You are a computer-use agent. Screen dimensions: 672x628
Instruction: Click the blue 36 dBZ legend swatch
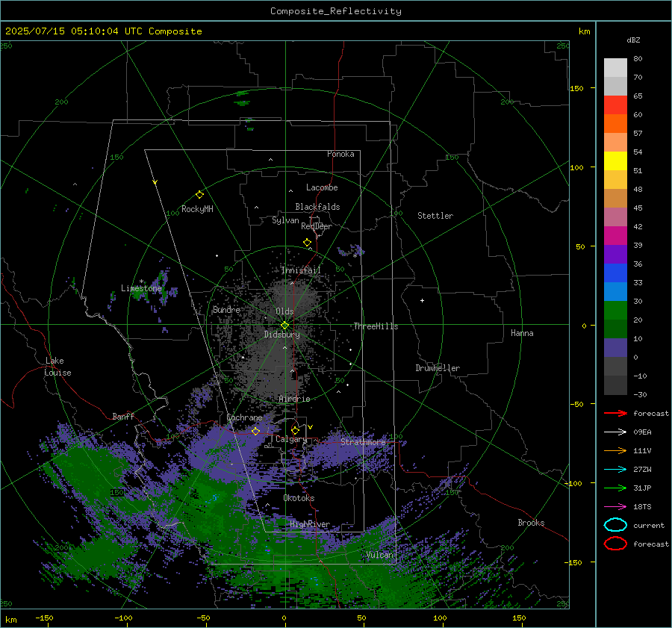615,273
